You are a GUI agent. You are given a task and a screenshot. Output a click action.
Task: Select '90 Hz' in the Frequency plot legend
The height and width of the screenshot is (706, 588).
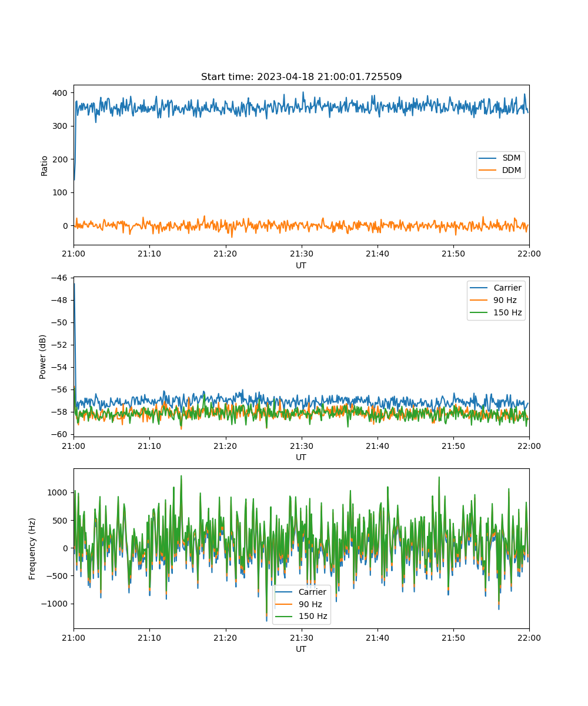pyautogui.click(x=310, y=604)
